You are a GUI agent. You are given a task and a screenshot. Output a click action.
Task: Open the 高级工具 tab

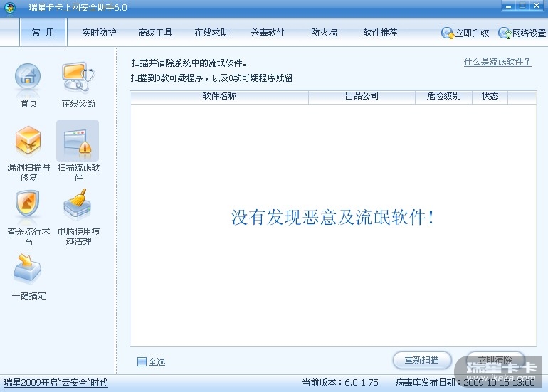click(x=156, y=33)
